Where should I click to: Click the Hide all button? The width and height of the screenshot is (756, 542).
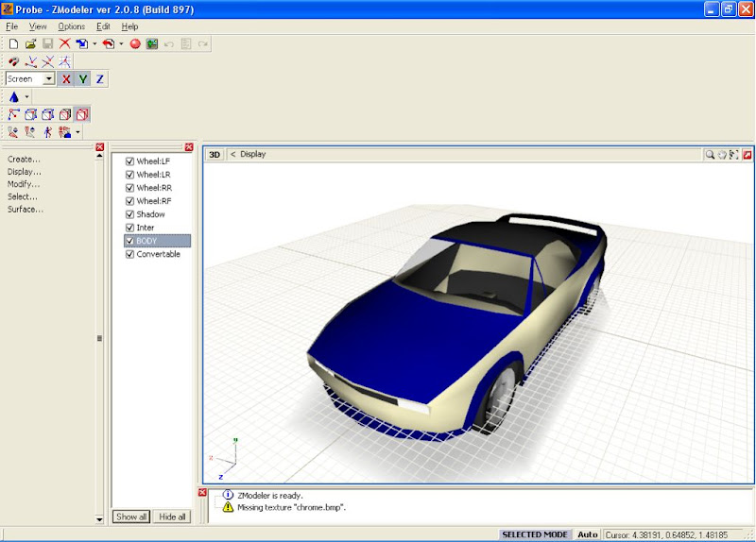tap(172, 517)
